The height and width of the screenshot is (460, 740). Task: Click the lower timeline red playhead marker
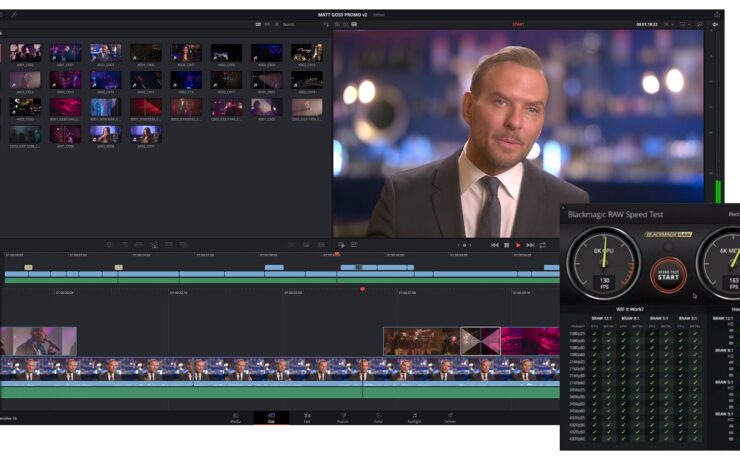click(x=362, y=289)
